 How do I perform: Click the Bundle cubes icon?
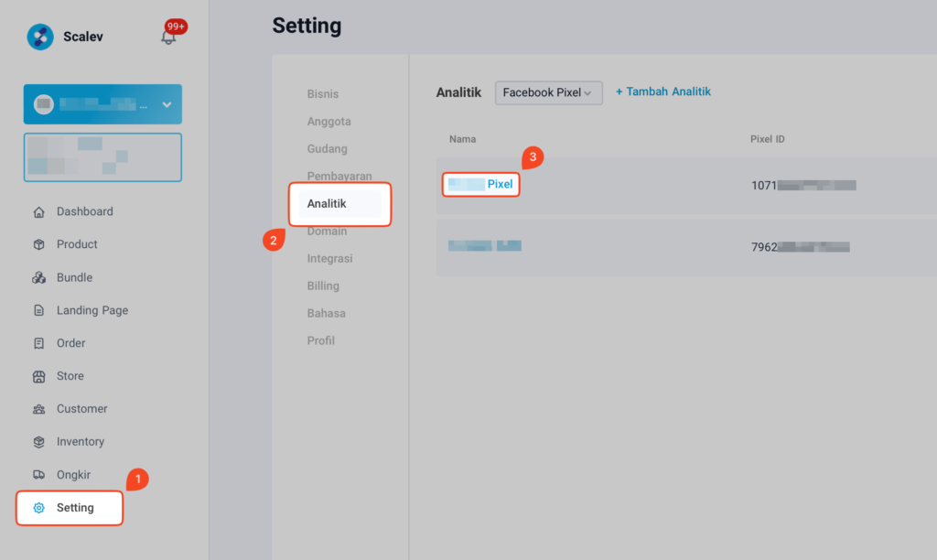(x=38, y=278)
